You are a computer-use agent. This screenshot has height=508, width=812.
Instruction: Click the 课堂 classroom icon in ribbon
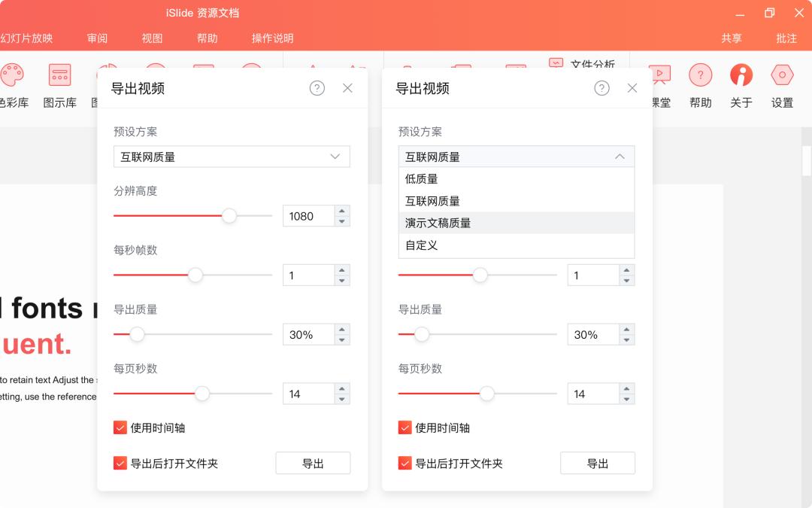pyautogui.click(x=659, y=76)
